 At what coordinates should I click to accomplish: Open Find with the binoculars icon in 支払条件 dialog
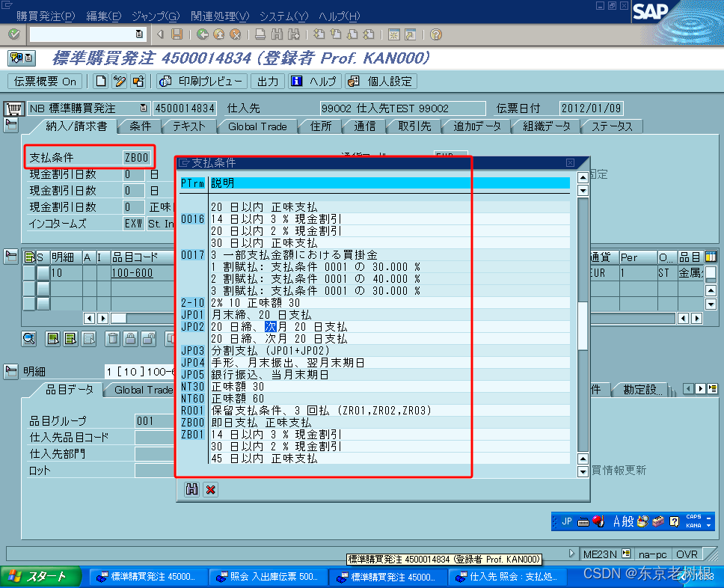point(191,489)
